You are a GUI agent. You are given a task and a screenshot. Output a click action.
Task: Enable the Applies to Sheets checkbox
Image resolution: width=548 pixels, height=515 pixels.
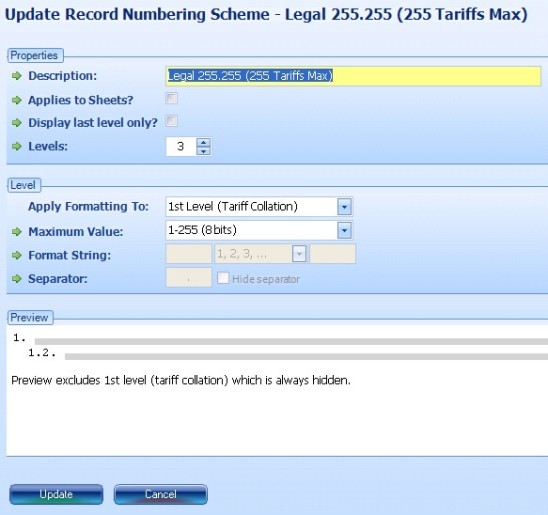(x=171, y=99)
